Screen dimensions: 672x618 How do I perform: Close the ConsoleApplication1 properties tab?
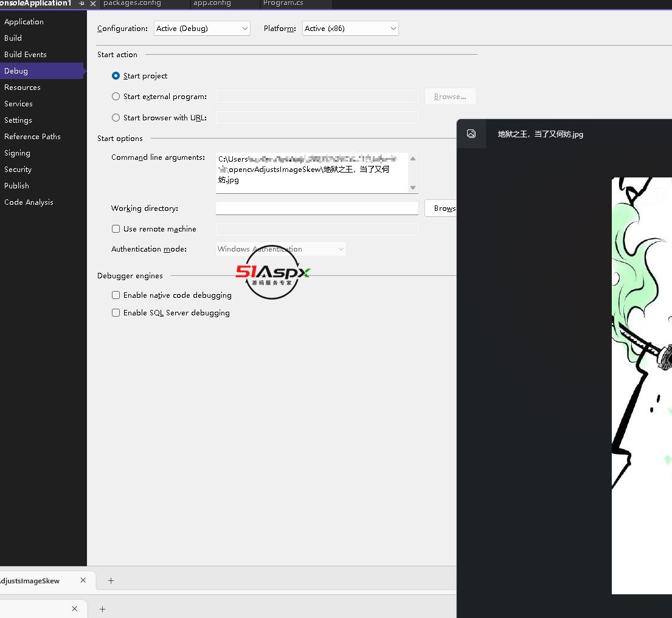pos(93,4)
